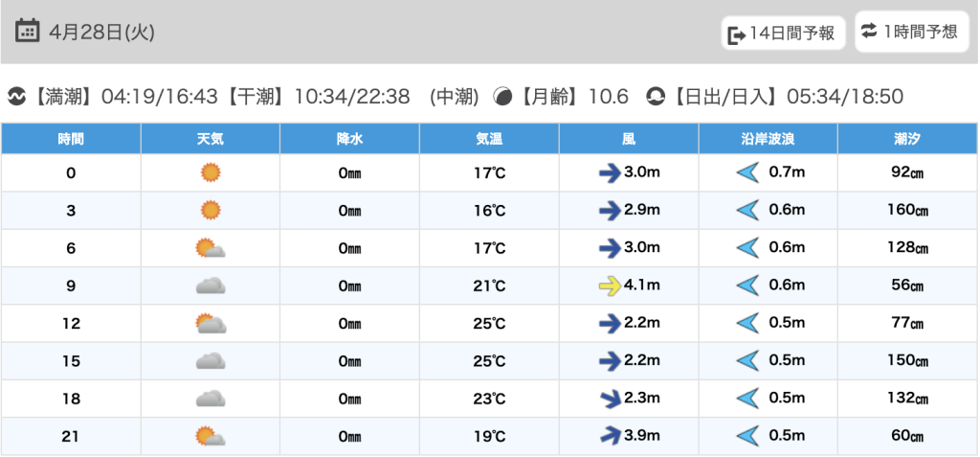The height and width of the screenshot is (457, 980).
Task: Click the 25℃ temperature cell at 12時
Action: tap(490, 324)
